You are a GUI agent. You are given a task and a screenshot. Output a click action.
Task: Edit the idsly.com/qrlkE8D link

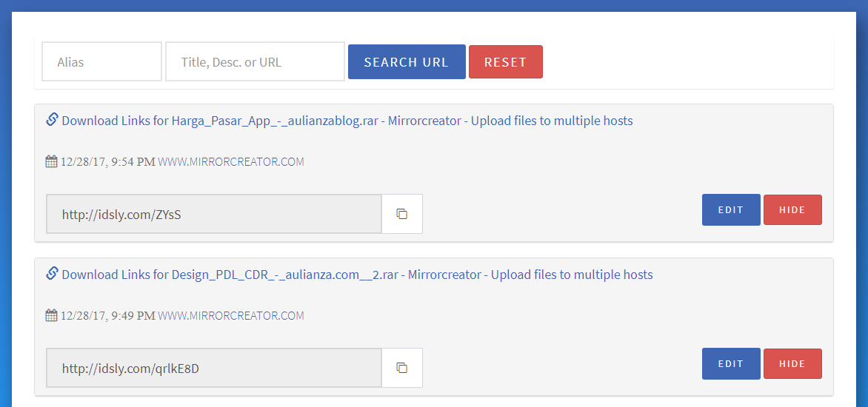point(731,363)
